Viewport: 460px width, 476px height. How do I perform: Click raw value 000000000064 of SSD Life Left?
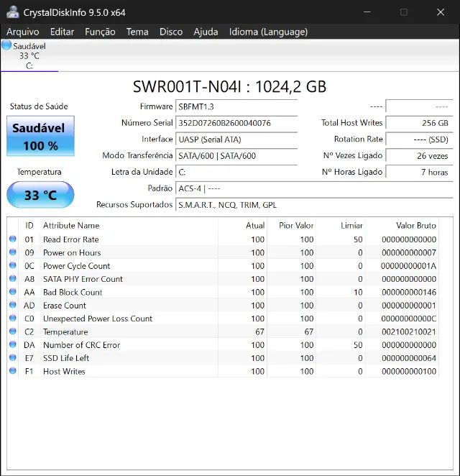pos(409,358)
